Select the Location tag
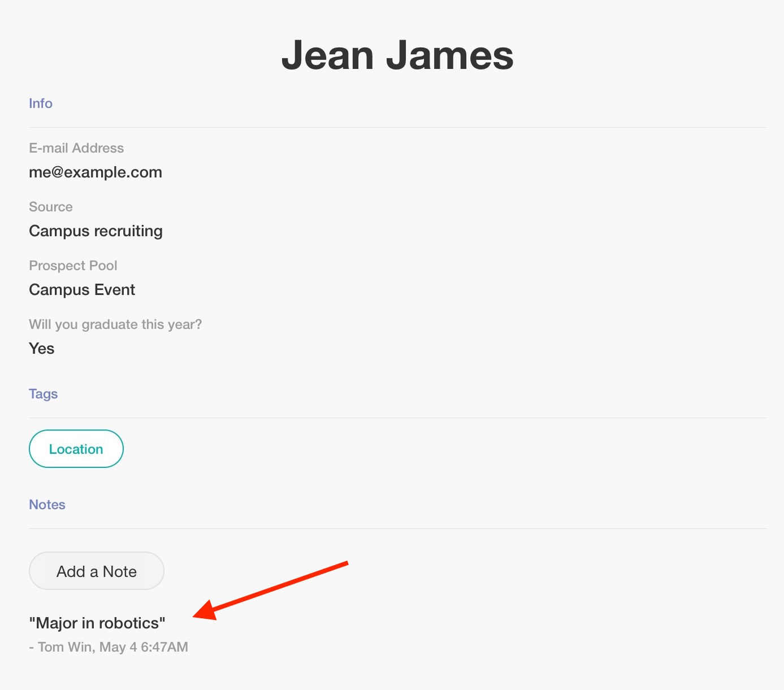This screenshot has width=784, height=690. pos(76,449)
